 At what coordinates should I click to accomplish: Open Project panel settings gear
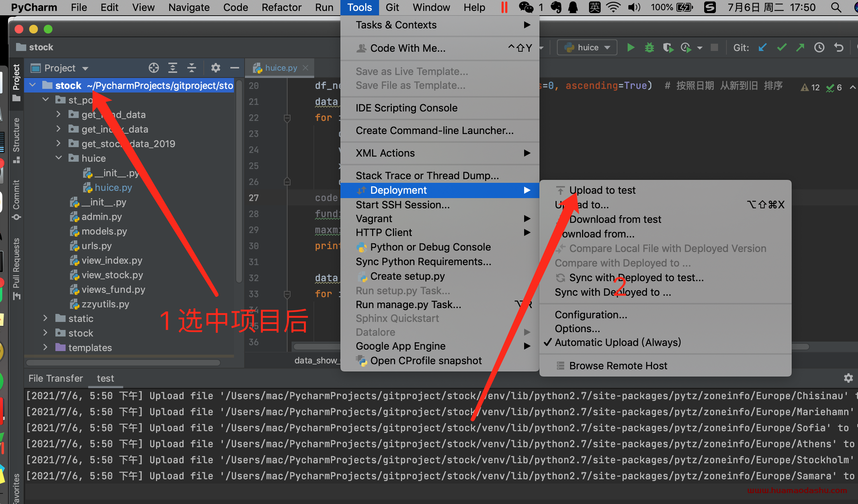[216, 68]
